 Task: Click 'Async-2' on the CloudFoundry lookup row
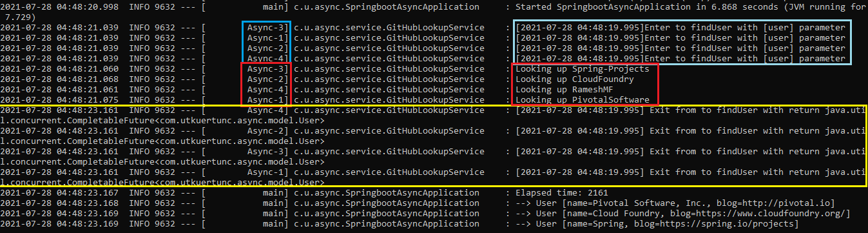265,79
